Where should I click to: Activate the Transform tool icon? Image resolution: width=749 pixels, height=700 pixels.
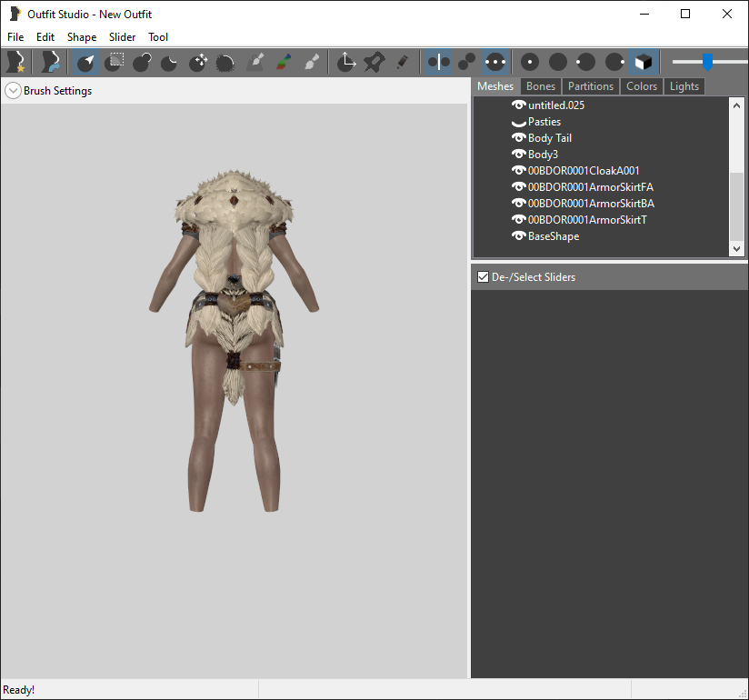point(345,62)
